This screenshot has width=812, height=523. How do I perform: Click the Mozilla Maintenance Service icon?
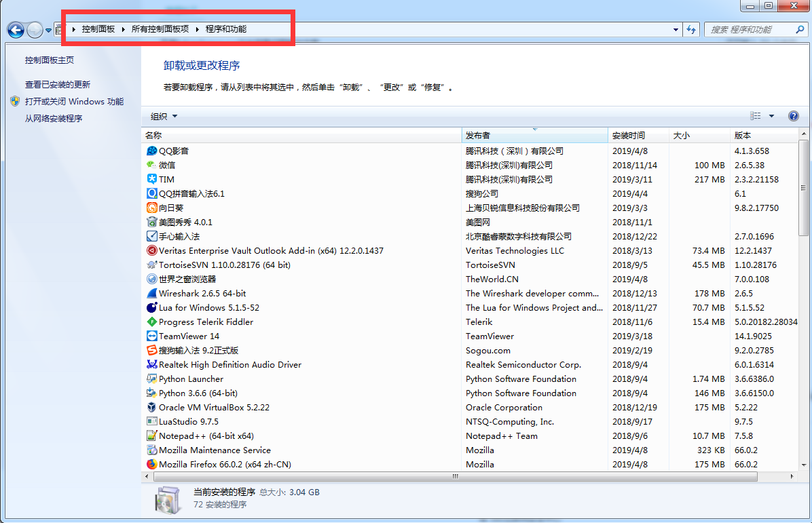tap(151, 450)
